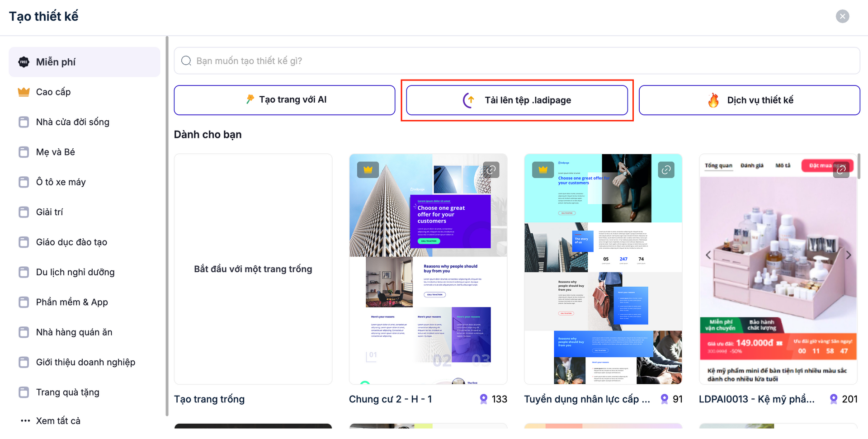
Task: Click the crown badge on Chung cư thumbnail
Action: click(368, 170)
